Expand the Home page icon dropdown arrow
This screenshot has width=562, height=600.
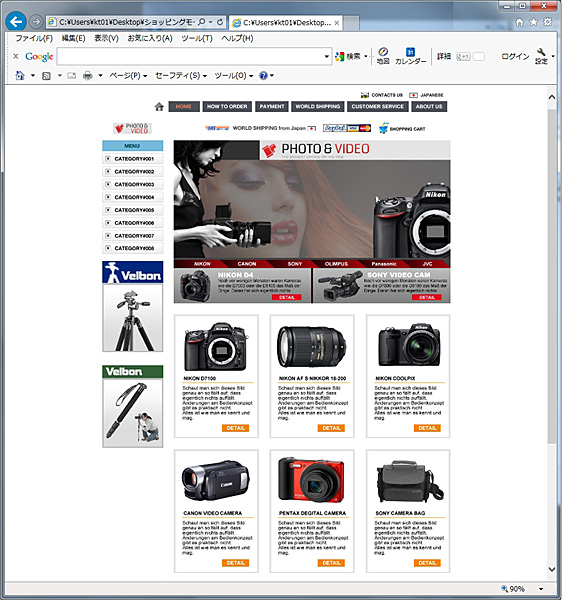click(33, 76)
